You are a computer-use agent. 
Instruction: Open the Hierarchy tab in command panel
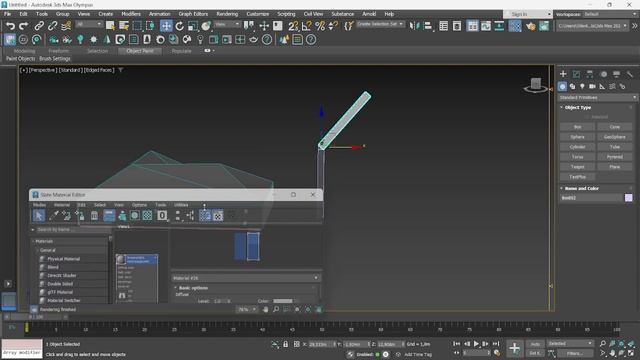coord(590,74)
